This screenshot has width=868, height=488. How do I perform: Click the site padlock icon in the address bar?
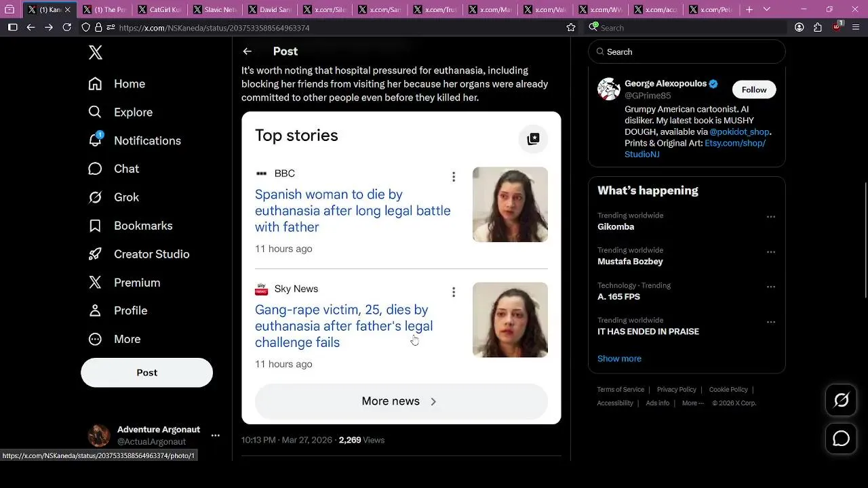pyautogui.click(x=99, y=27)
